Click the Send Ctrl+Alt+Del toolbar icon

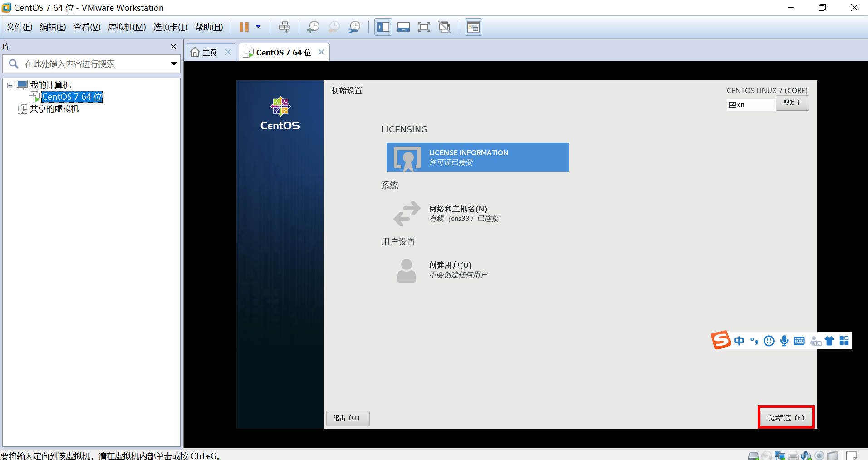click(x=284, y=27)
